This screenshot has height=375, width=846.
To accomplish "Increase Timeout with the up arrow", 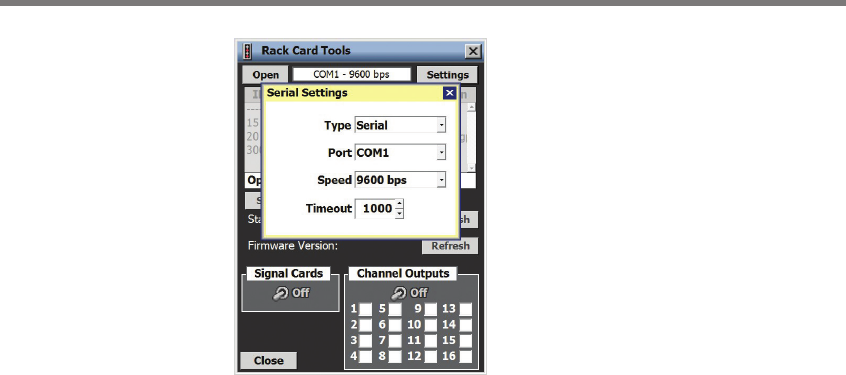I will point(399,203).
